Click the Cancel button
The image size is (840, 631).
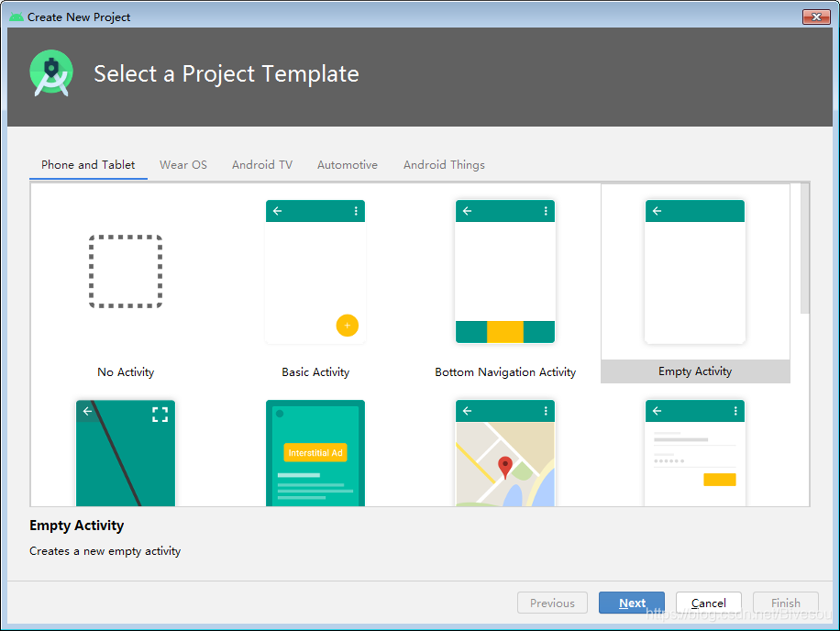(x=709, y=603)
